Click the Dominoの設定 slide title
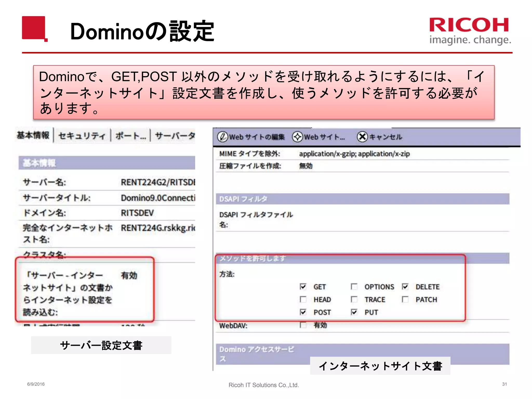The width and height of the screenshot is (532, 399). 142,31
